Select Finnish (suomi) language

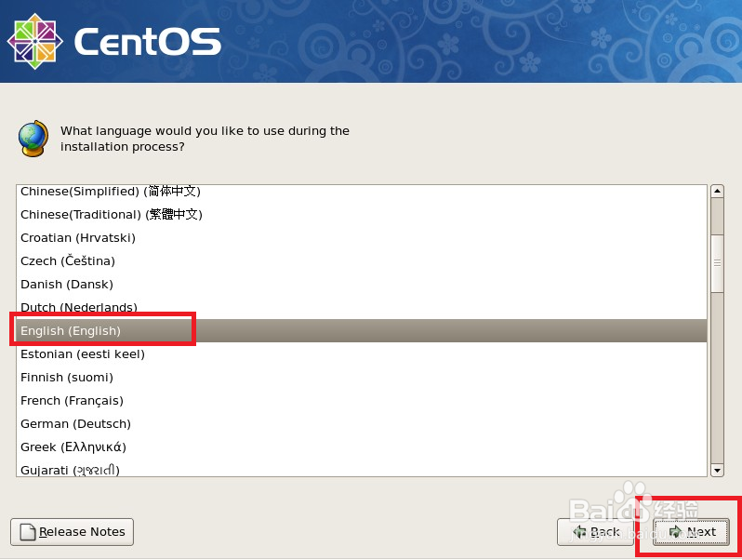pyautogui.click(x=362, y=377)
